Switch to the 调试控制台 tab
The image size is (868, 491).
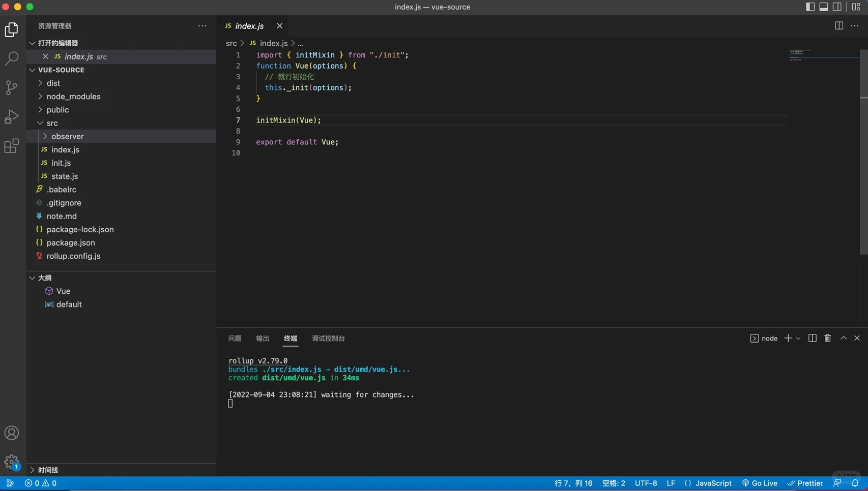click(x=328, y=339)
